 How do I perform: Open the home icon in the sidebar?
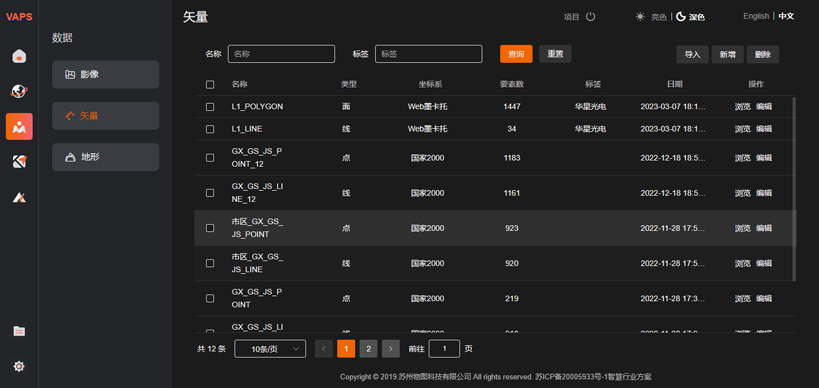pyautogui.click(x=19, y=56)
